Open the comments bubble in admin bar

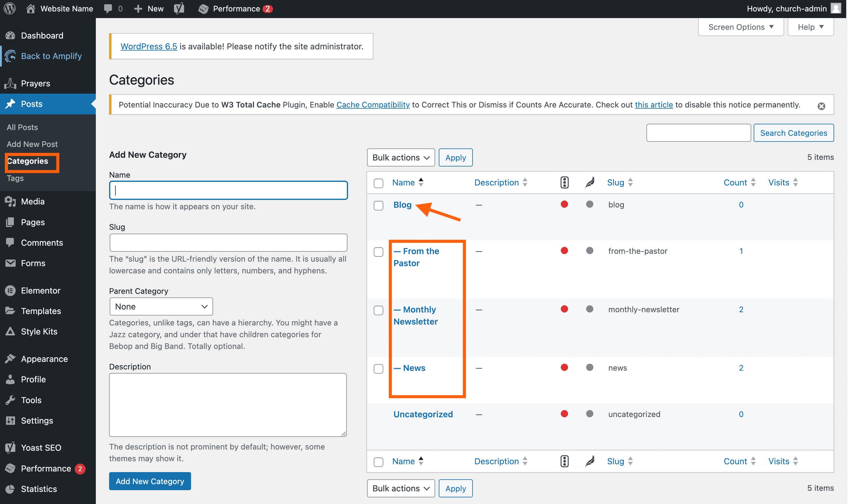tap(108, 8)
